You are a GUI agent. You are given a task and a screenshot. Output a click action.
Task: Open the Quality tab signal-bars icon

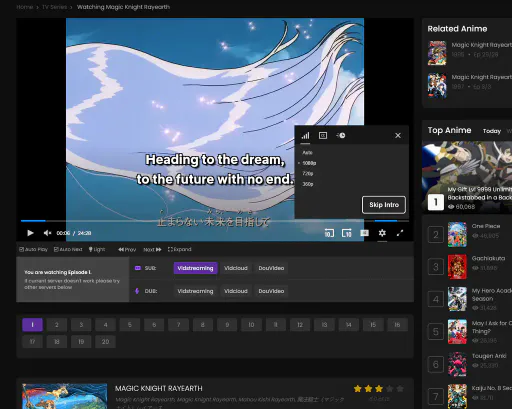305,136
